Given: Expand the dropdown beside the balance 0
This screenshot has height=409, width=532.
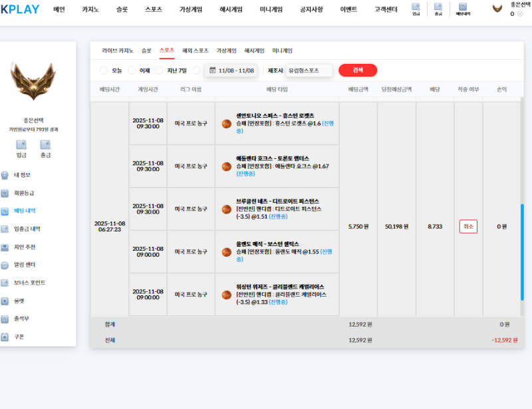Looking at the screenshot, I should (x=519, y=14).
